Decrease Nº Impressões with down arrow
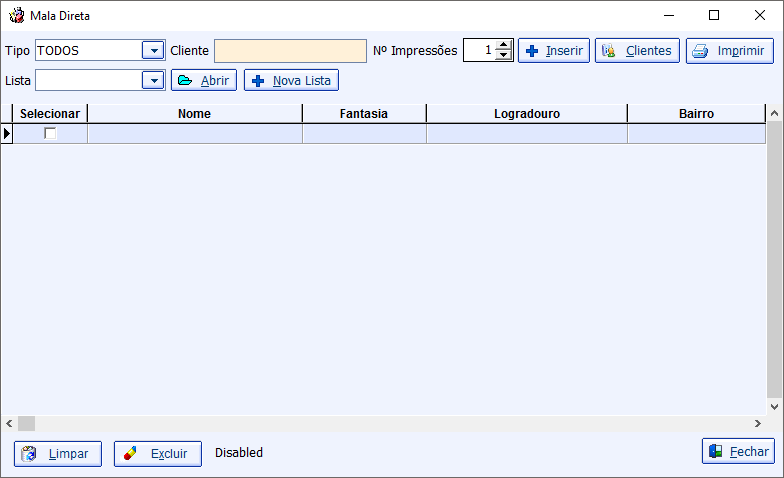Viewport: 784px width, 478px height. [x=504, y=55]
